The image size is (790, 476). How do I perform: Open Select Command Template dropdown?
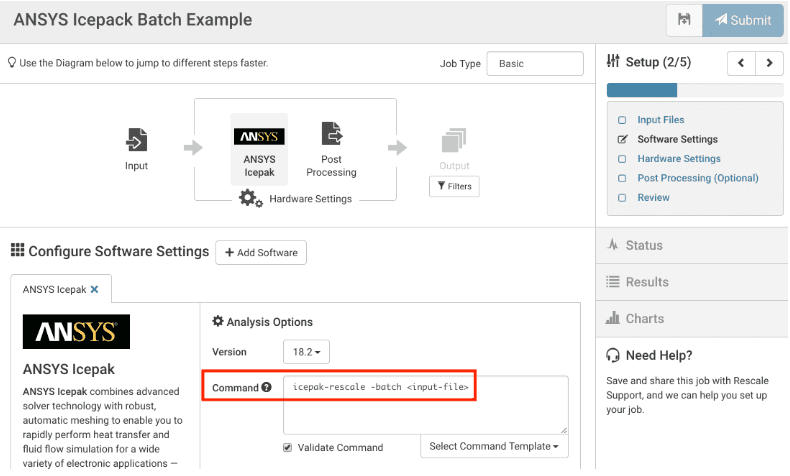click(494, 446)
